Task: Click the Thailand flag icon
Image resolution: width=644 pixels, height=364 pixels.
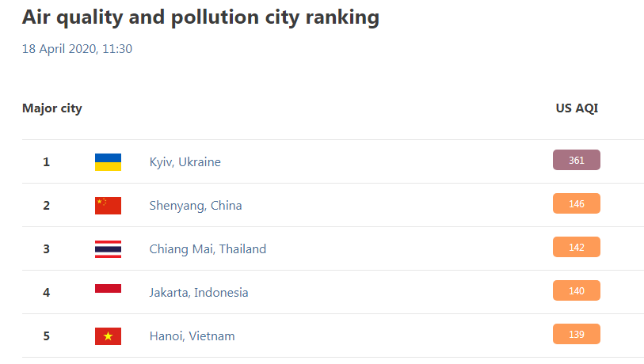Action: (108, 249)
